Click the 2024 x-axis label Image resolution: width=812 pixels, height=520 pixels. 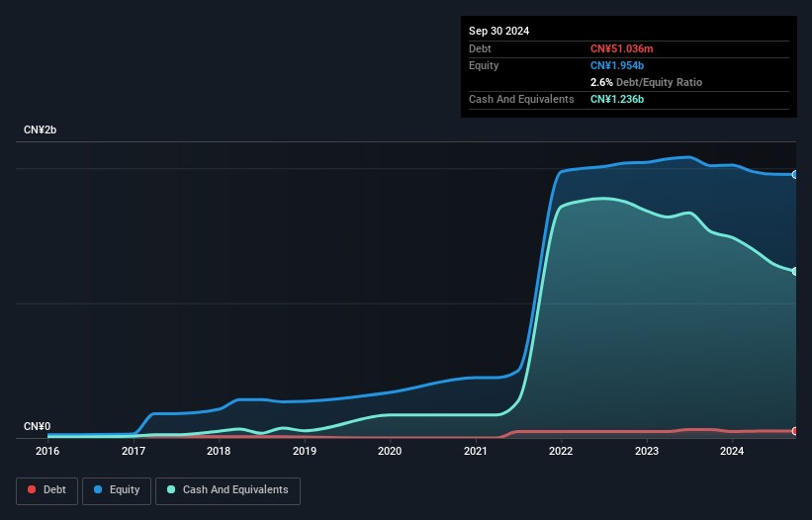coord(732,451)
